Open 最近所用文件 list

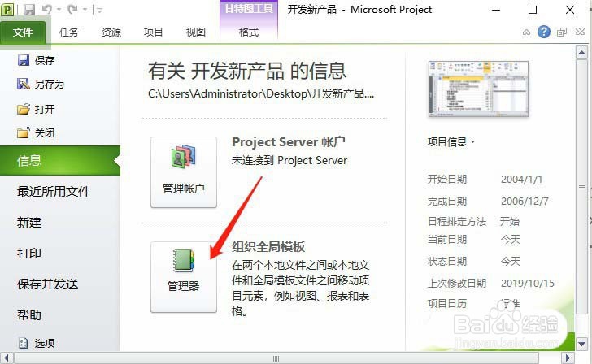54,191
